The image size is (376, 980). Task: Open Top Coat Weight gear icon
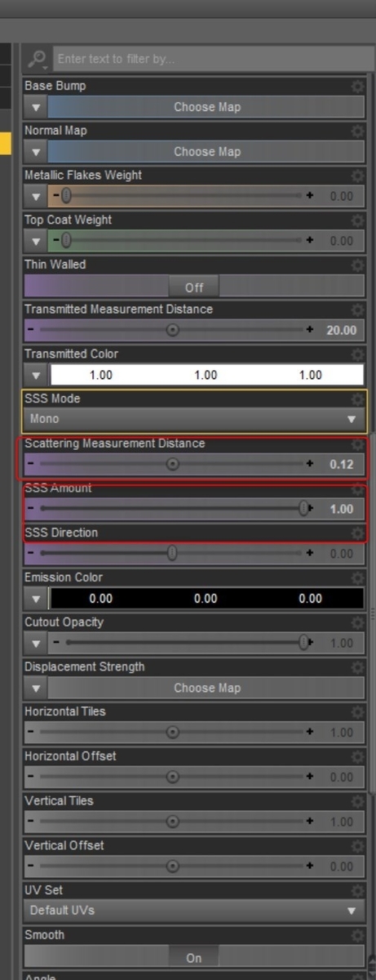point(357,220)
